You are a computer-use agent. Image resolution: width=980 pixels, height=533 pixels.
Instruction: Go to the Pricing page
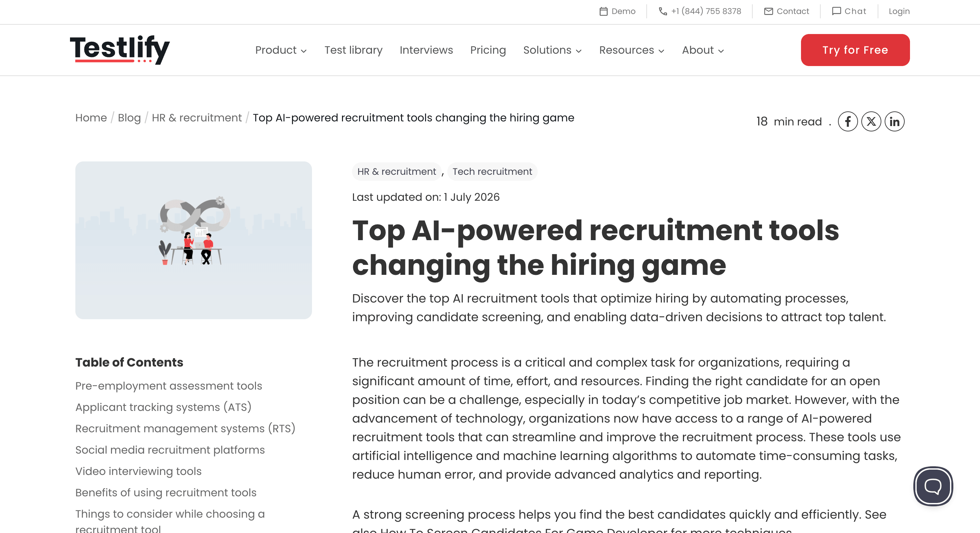click(x=488, y=50)
